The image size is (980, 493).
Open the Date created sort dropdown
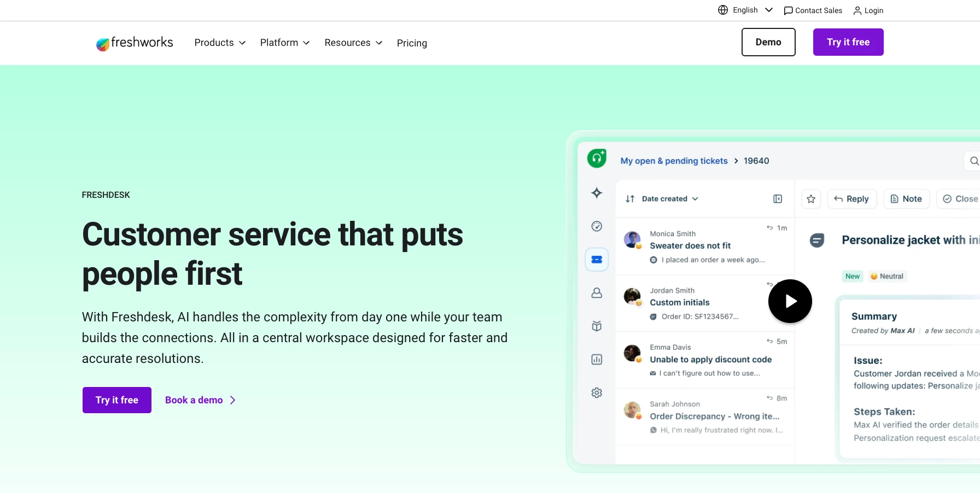(670, 199)
